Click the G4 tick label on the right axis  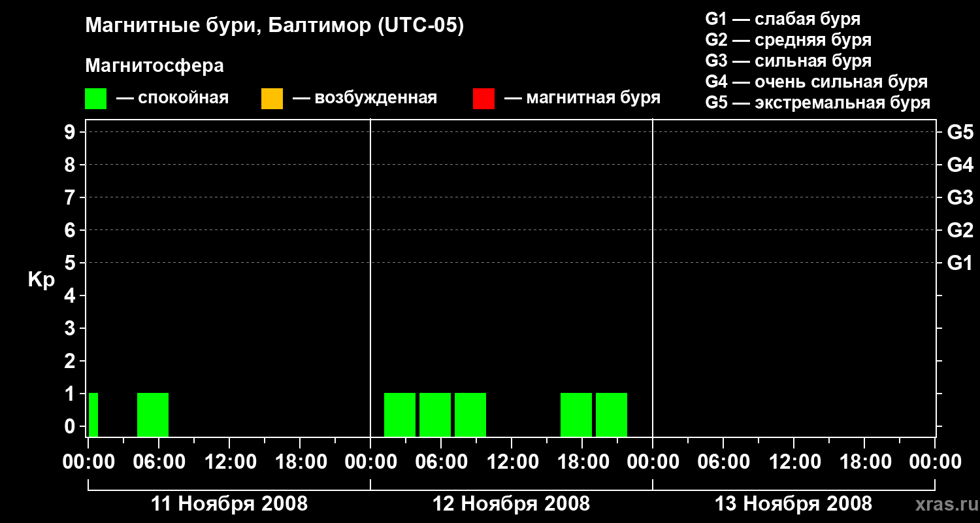point(960,165)
